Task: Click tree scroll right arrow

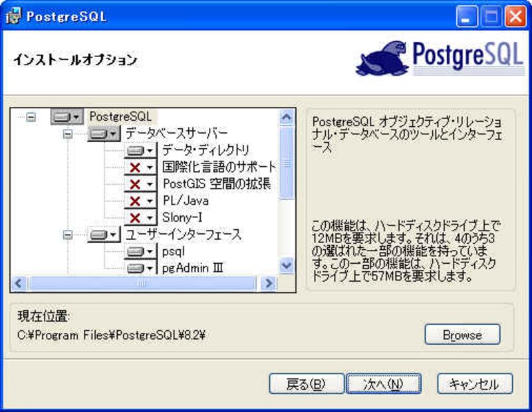Action: tap(269, 283)
